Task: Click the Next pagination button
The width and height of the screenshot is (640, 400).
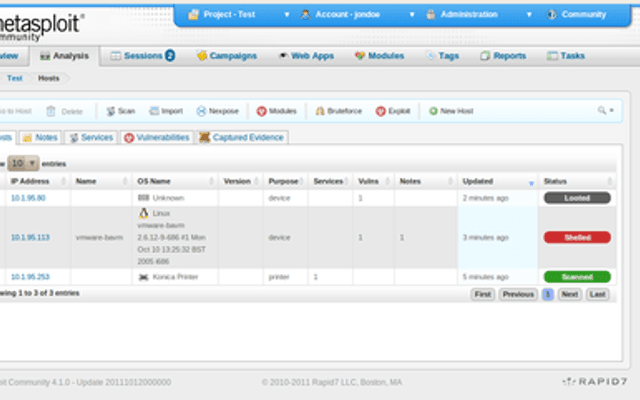Action: (x=569, y=294)
